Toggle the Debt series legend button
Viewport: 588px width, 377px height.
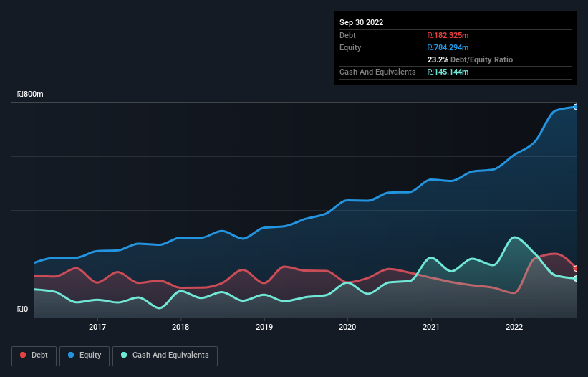coord(34,355)
